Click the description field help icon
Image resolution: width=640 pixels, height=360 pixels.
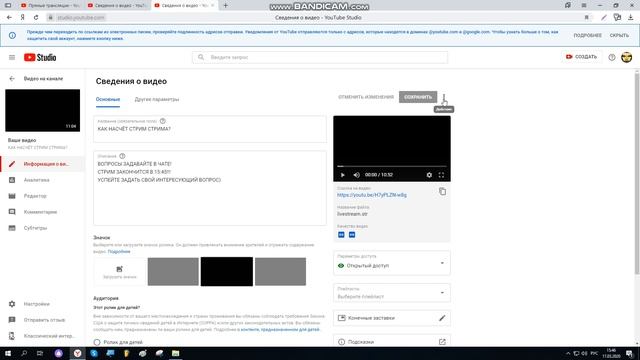point(122,156)
